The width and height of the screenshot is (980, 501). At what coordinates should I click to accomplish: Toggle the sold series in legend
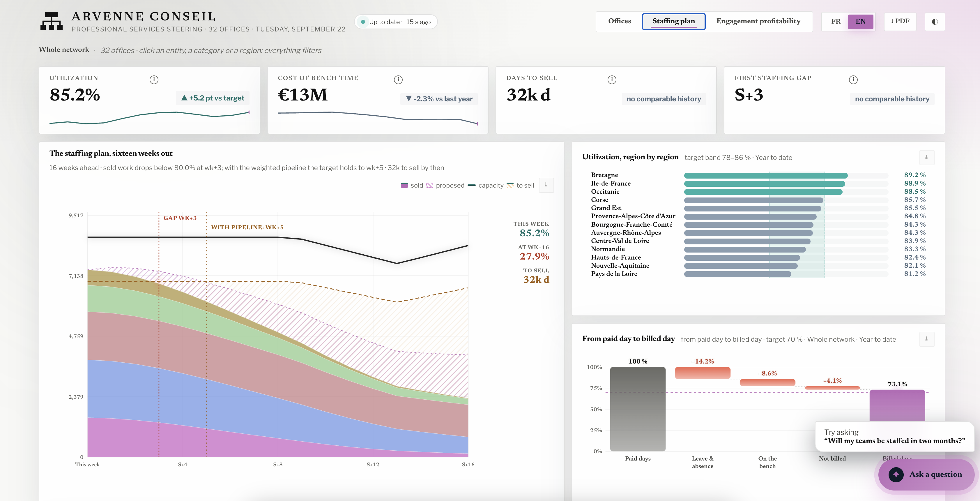click(412, 186)
